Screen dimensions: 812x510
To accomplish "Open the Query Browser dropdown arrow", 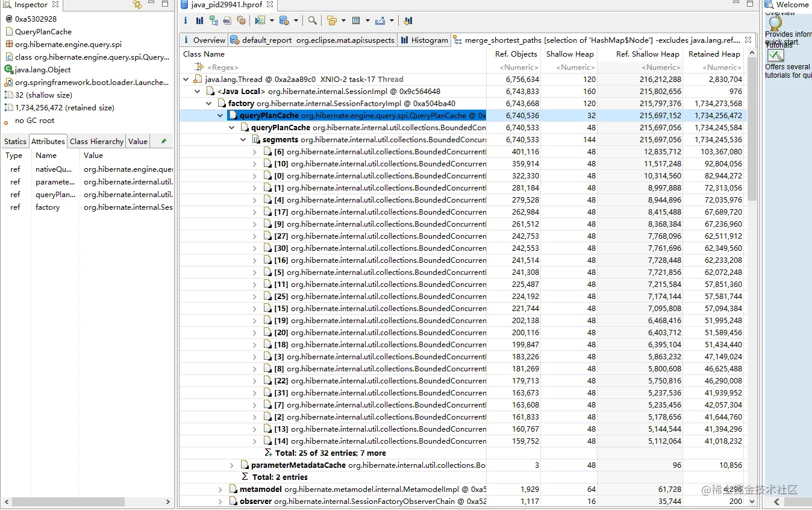I will click(296, 20).
